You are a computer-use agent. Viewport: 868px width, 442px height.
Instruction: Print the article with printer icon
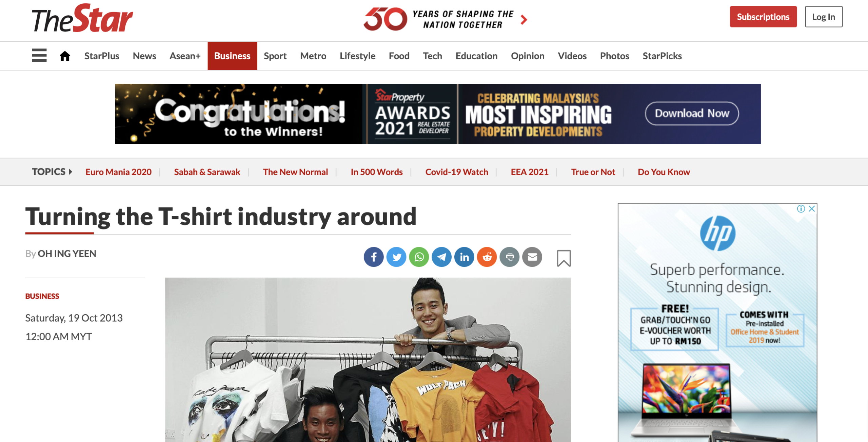tap(510, 257)
